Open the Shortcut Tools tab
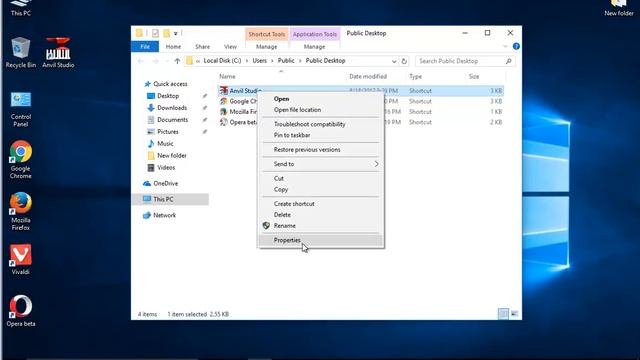 267,34
